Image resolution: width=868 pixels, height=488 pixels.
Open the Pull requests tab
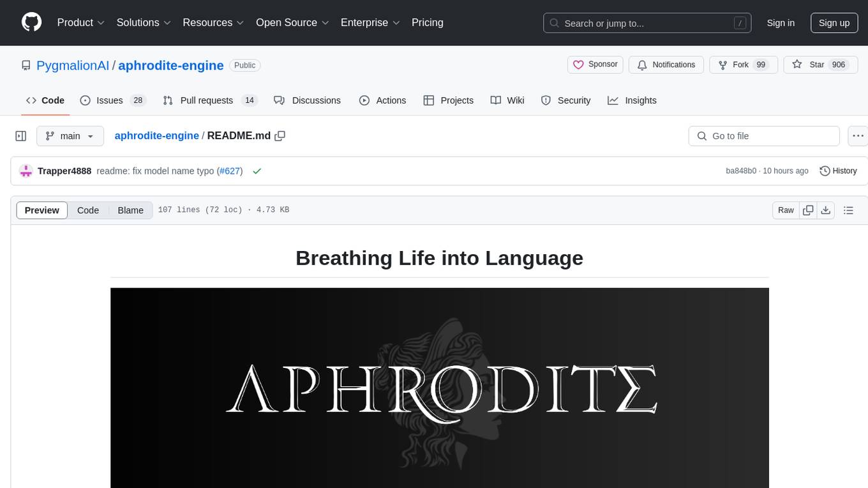210,100
